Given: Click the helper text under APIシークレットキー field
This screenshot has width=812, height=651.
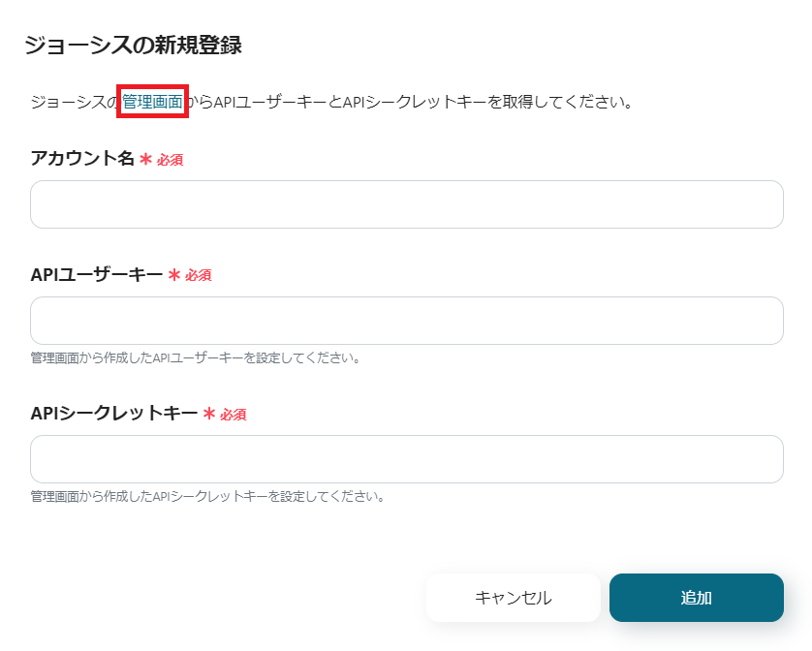Looking at the screenshot, I should pos(208,496).
